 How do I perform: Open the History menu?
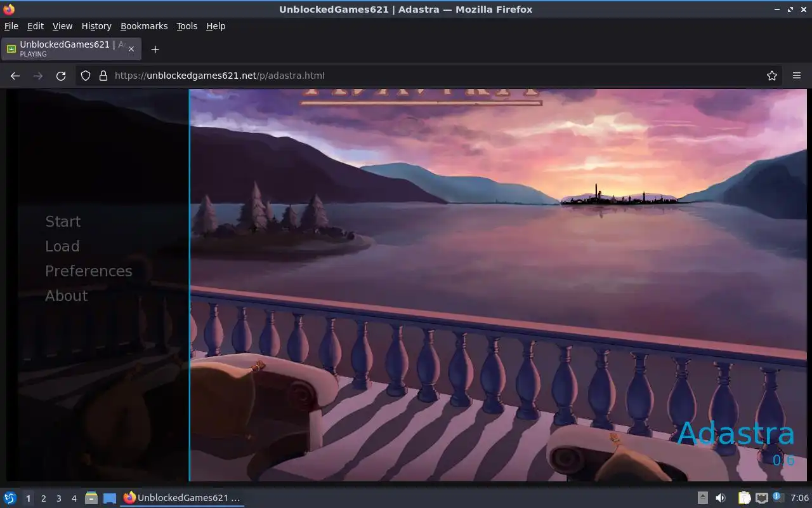tap(96, 26)
